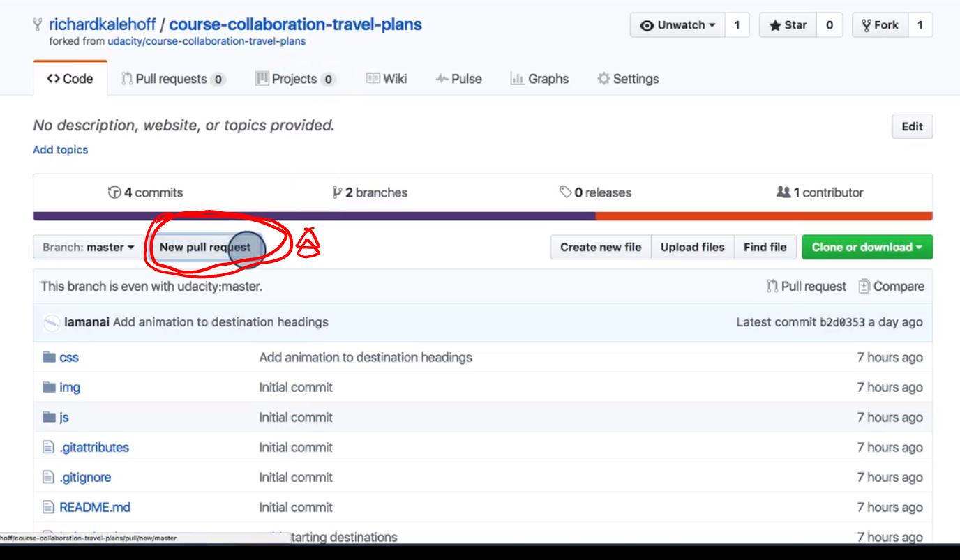The width and height of the screenshot is (960, 560).
Task: Click the purple language bar segment
Action: [x=314, y=216]
